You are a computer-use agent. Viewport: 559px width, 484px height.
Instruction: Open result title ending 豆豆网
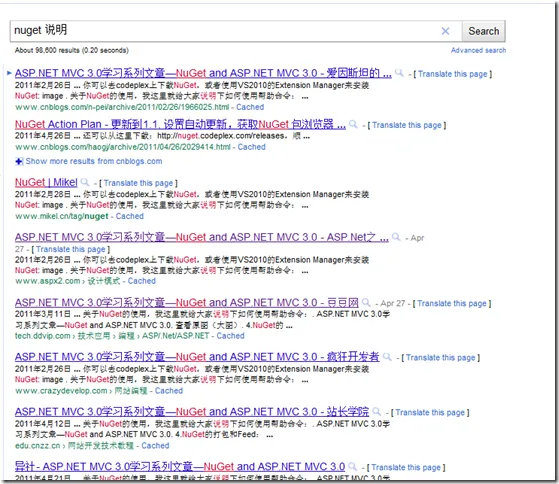coord(187,303)
